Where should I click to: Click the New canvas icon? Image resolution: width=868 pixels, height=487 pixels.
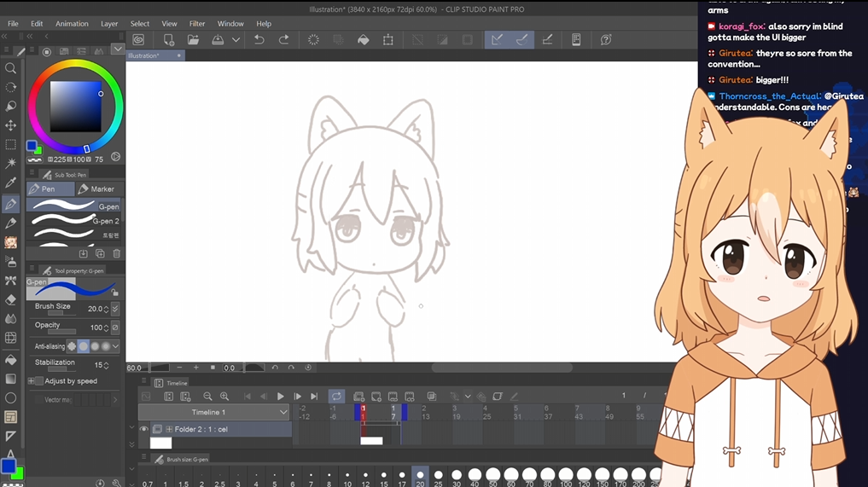click(169, 39)
